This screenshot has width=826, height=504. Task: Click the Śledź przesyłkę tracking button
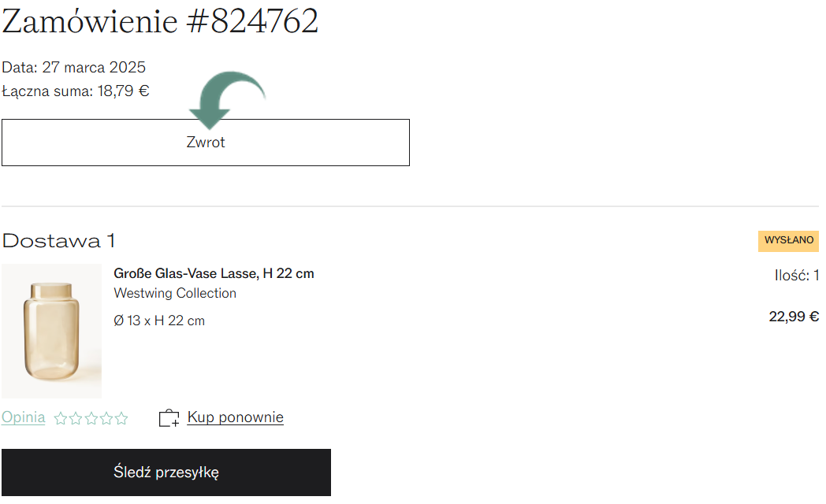click(166, 472)
